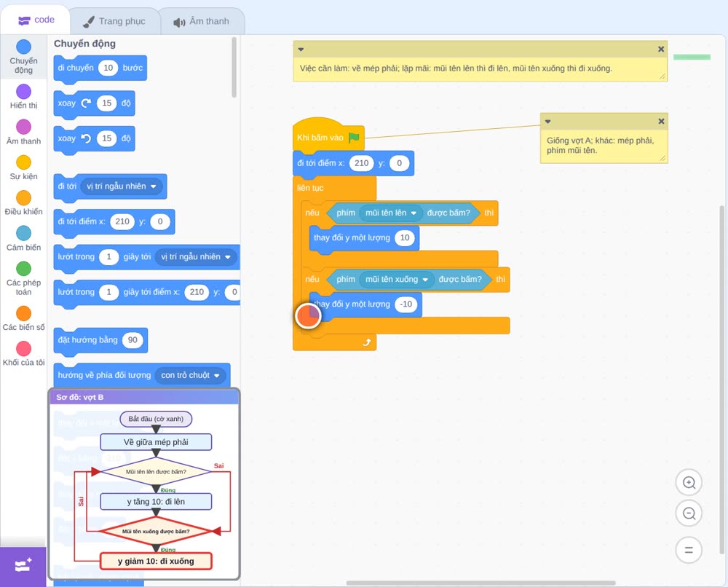Zoom in on the code workspace

coord(689,483)
